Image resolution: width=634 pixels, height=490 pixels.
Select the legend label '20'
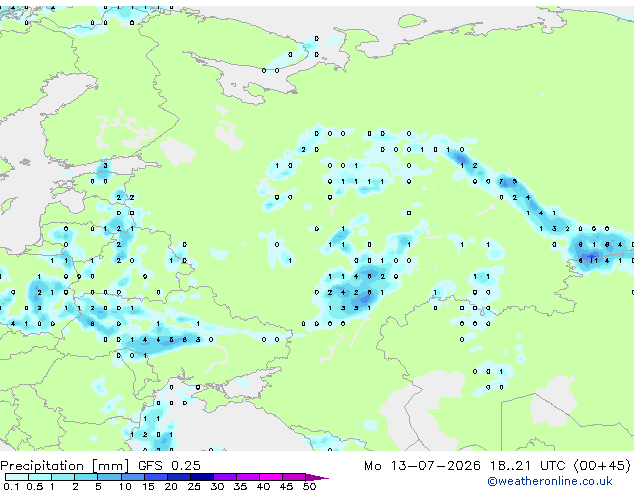(x=171, y=486)
